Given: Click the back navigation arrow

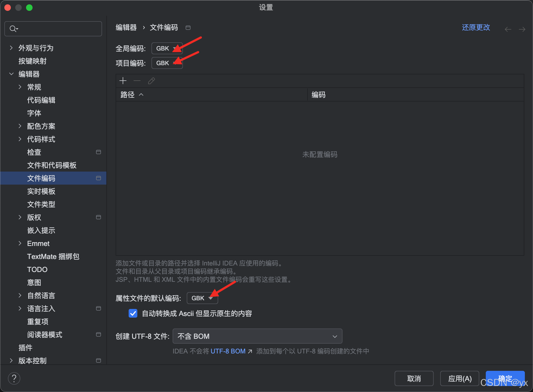Looking at the screenshot, I should coord(508,29).
